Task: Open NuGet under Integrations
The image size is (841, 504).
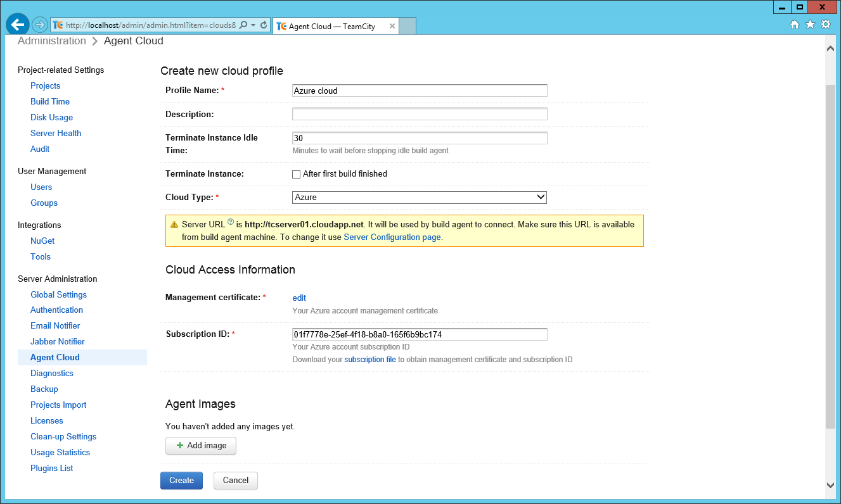Action: pyautogui.click(x=42, y=241)
